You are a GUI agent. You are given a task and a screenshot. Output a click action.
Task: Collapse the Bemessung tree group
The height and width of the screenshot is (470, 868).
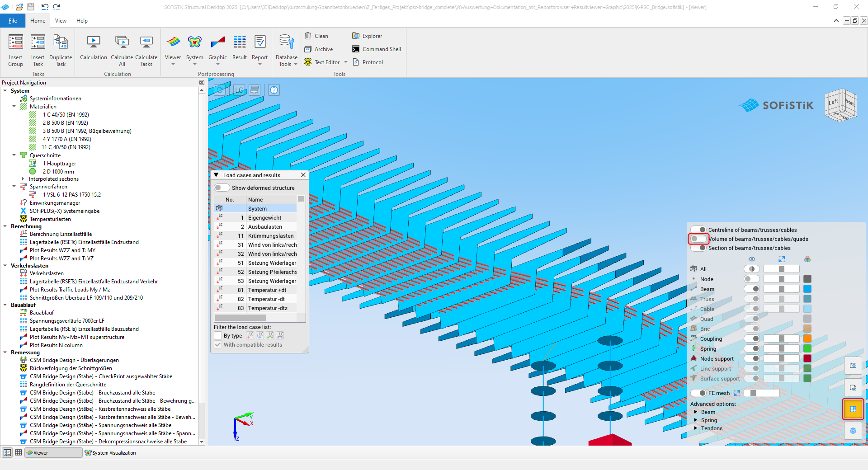tap(5, 352)
